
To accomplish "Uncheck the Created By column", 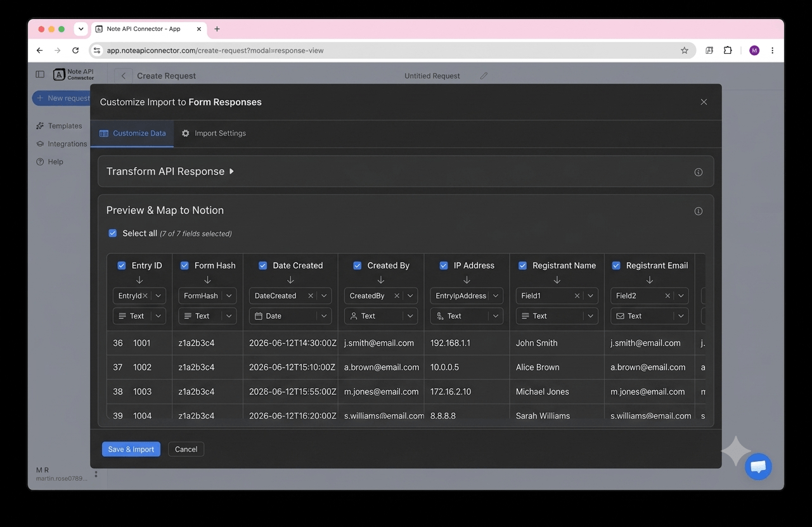I will click(357, 265).
